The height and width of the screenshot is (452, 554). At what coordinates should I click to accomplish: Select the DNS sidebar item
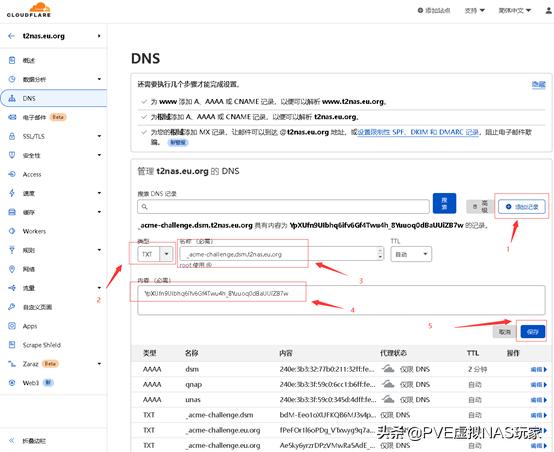pos(54,98)
